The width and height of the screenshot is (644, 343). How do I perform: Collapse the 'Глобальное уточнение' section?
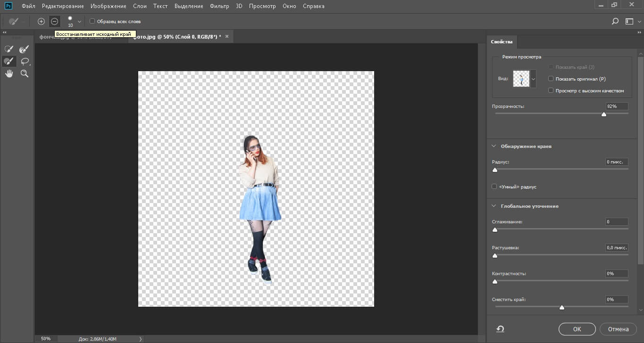494,206
